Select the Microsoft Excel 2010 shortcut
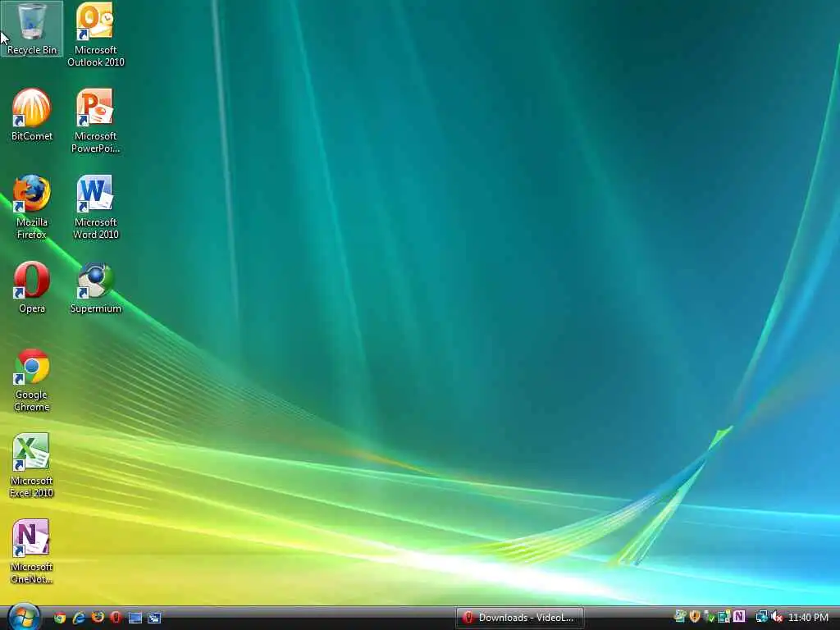Viewport: 840px width, 630px height. (x=32, y=466)
